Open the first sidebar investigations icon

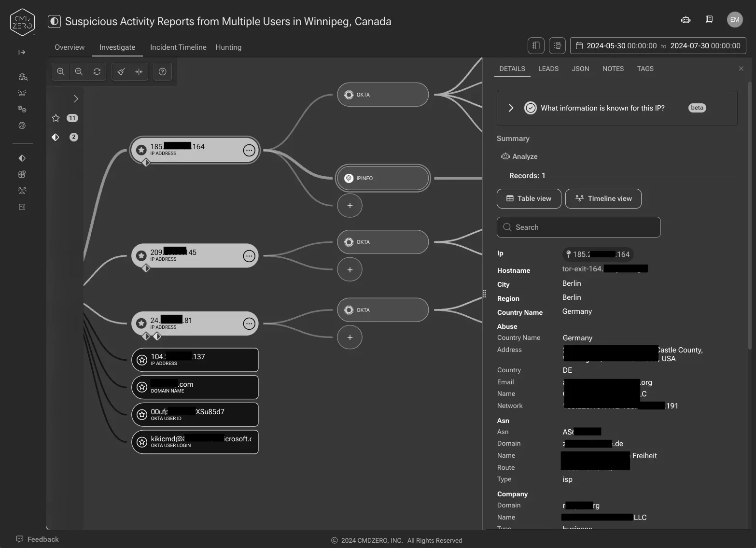(22, 77)
